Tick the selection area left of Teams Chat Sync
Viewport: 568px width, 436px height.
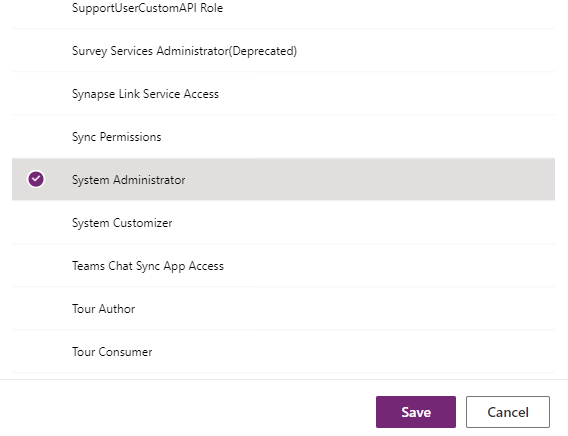coord(36,265)
